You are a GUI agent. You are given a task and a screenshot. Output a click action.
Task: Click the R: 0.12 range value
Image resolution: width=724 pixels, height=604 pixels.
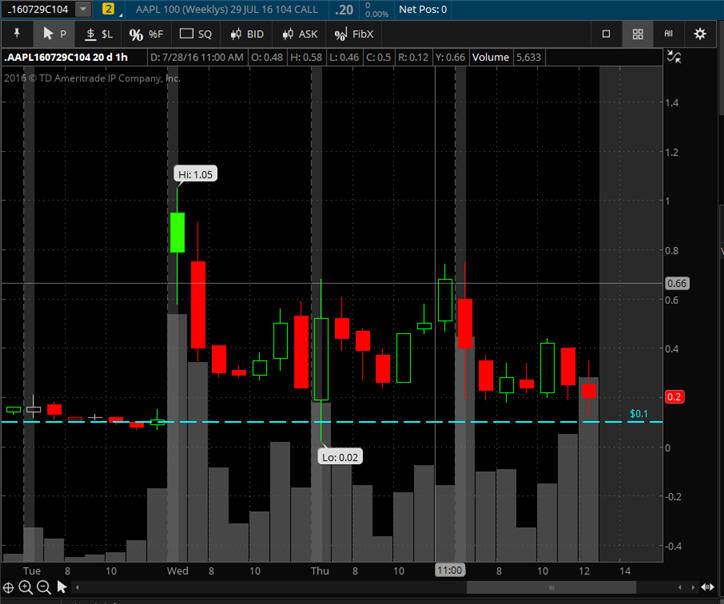[413, 57]
